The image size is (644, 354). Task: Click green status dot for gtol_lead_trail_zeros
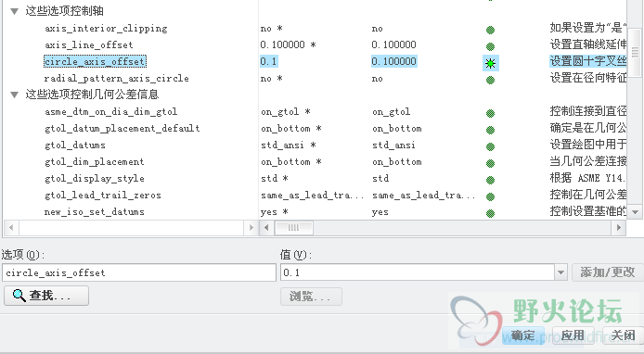click(x=490, y=196)
